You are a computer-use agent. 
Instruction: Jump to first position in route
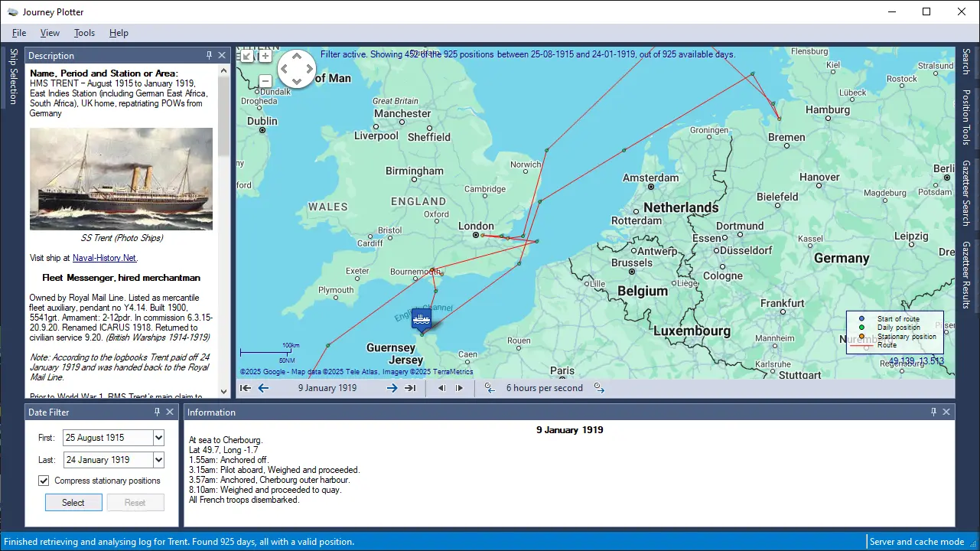coord(246,388)
